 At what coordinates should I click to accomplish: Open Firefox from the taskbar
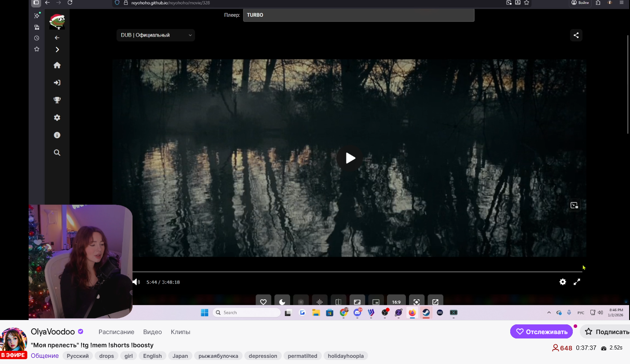tap(412, 313)
